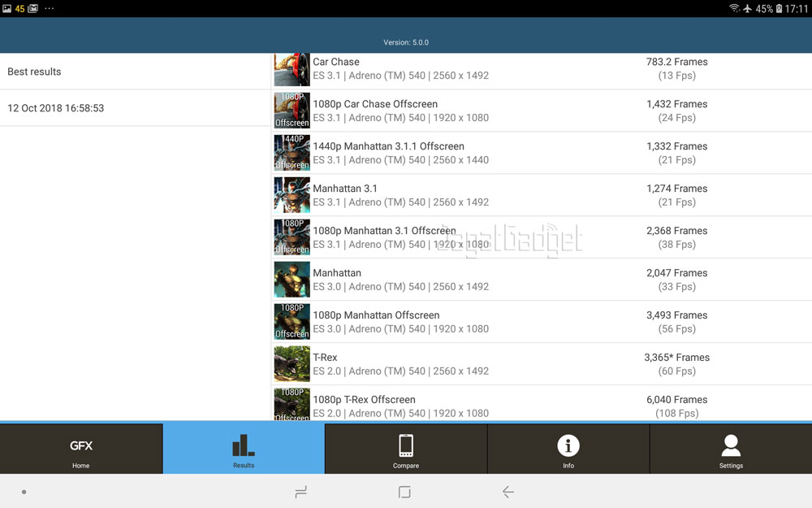Tap the 1080p Car Chase Offscreen thumbnail
The height and width of the screenshot is (508, 812).
[x=292, y=111]
